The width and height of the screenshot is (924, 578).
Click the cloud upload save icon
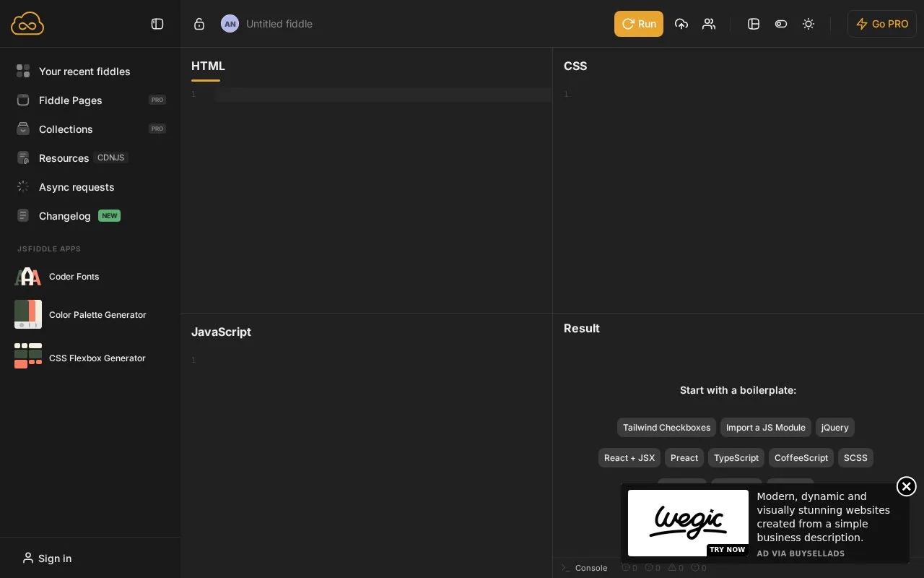(x=681, y=24)
